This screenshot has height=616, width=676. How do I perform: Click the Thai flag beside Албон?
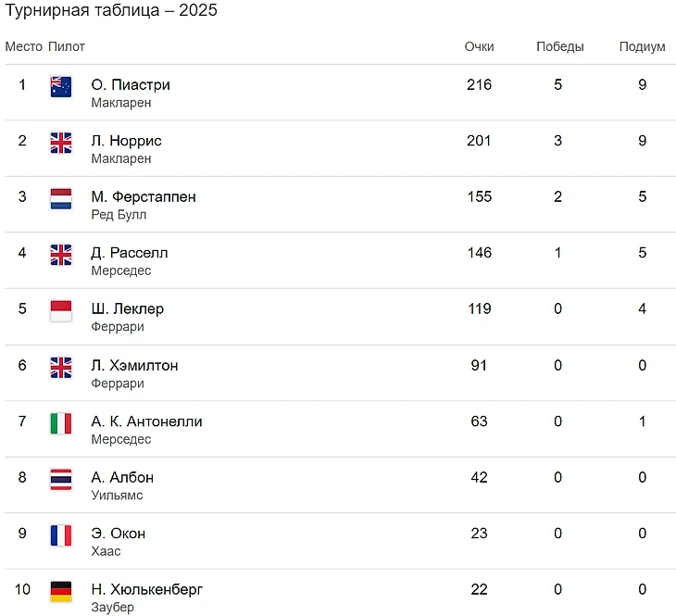click(x=61, y=480)
